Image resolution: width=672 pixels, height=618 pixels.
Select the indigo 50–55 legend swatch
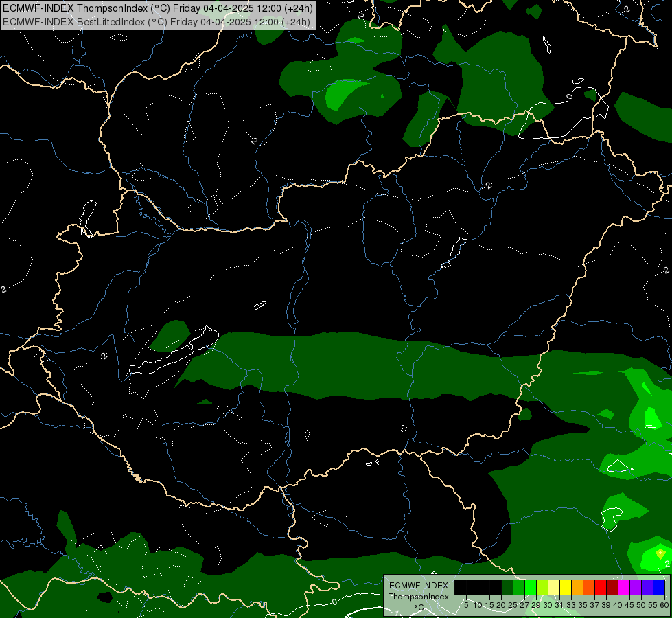tap(647, 587)
